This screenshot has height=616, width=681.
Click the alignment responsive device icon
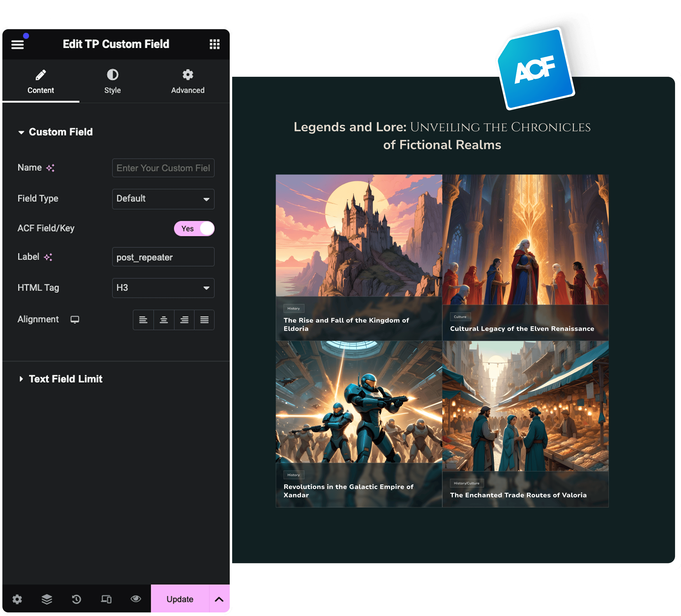click(x=75, y=320)
